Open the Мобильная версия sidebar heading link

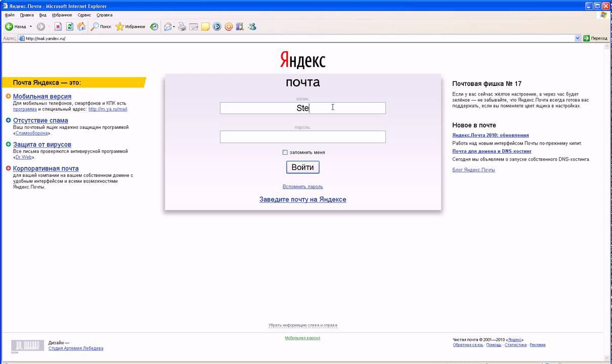point(42,97)
